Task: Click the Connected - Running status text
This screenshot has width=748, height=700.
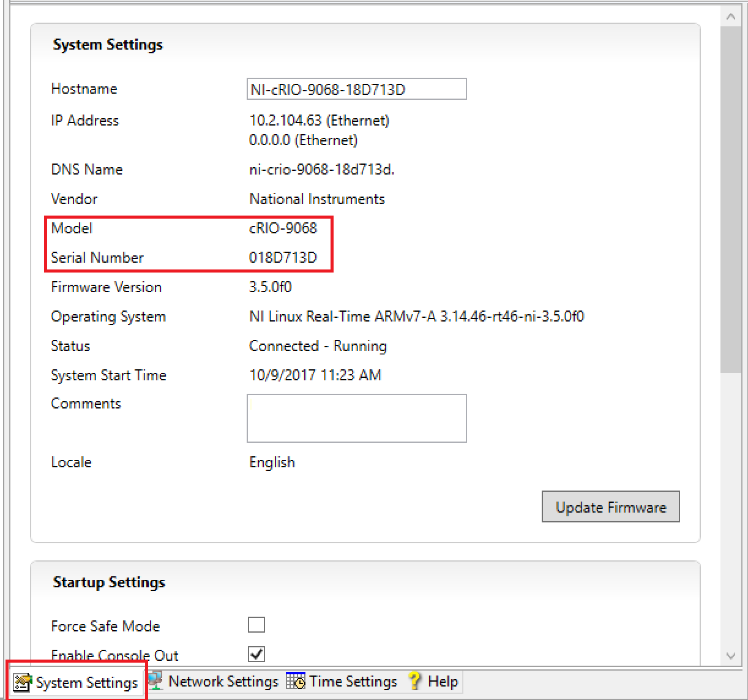Action: (318, 346)
